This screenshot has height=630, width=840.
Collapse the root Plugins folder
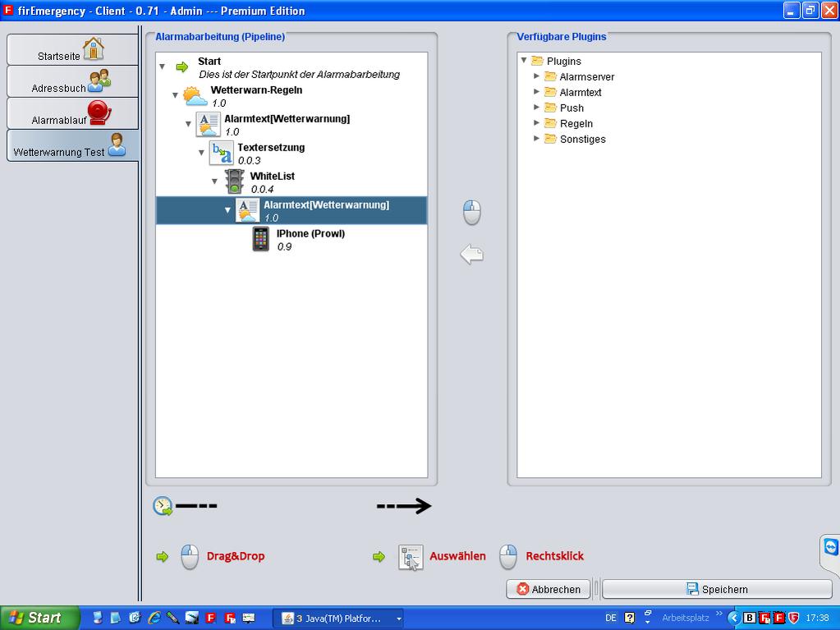pos(524,60)
